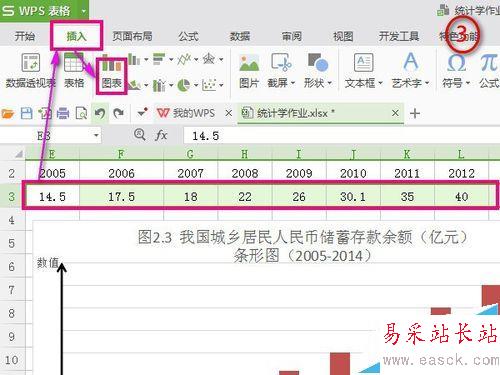Expand the line chart dropdown arrow
The width and height of the screenshot is (500, 375).
click(x=196, y=60)
